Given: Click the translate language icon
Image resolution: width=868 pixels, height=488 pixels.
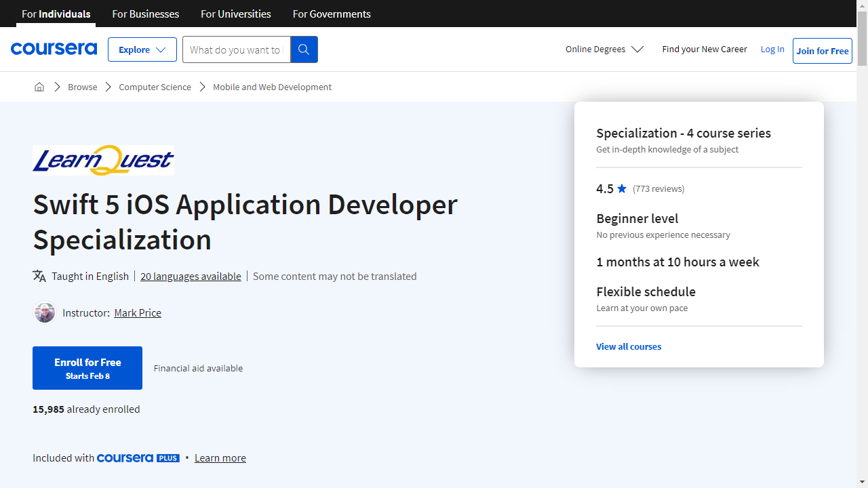Looking at the screenshot, I should [x=39, y=276].
